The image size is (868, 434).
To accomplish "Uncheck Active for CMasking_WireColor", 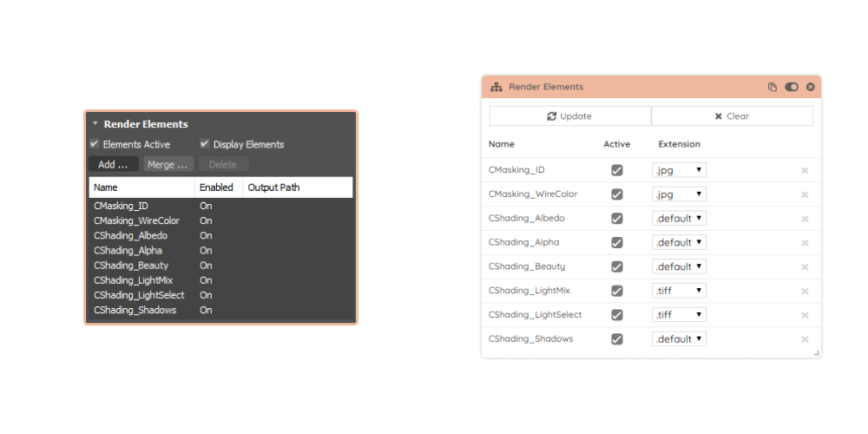I will pos(616,194).
